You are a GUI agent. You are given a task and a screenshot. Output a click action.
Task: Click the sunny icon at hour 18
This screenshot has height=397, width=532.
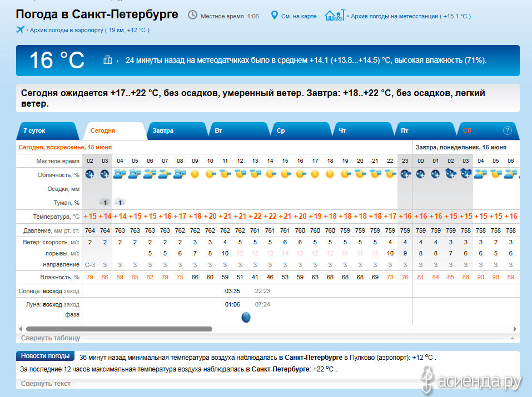pos(330,174)
